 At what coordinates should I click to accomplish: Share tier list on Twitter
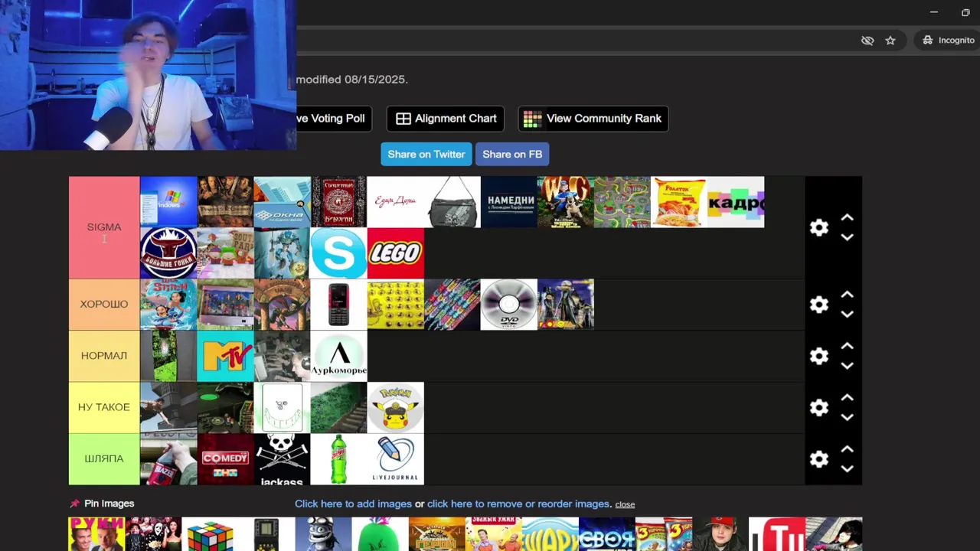(x=426, y=154)
